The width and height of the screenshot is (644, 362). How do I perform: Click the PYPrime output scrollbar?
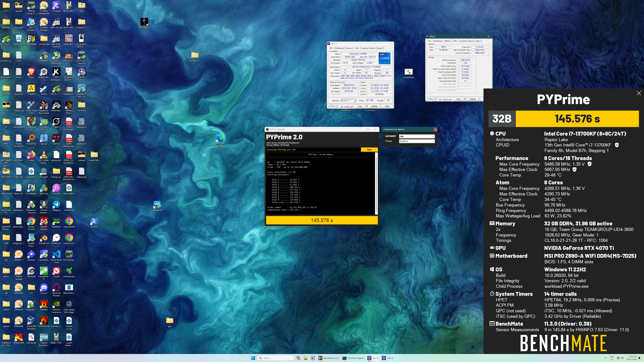click(x=377, y=183)
